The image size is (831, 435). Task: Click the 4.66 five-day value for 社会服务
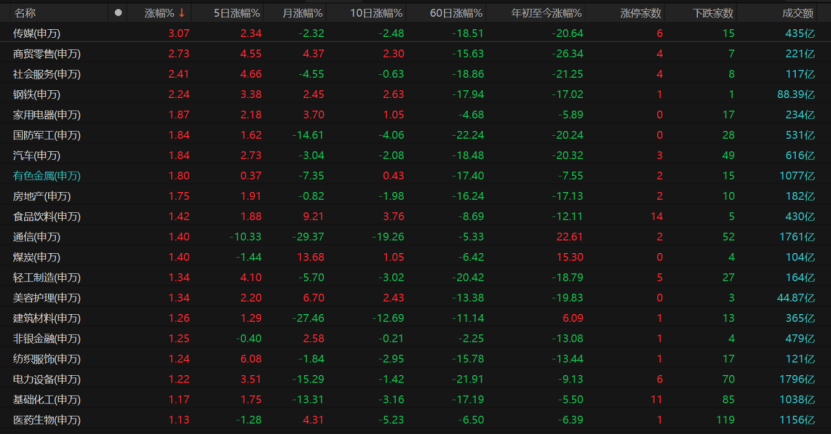(x=251, y=74)
